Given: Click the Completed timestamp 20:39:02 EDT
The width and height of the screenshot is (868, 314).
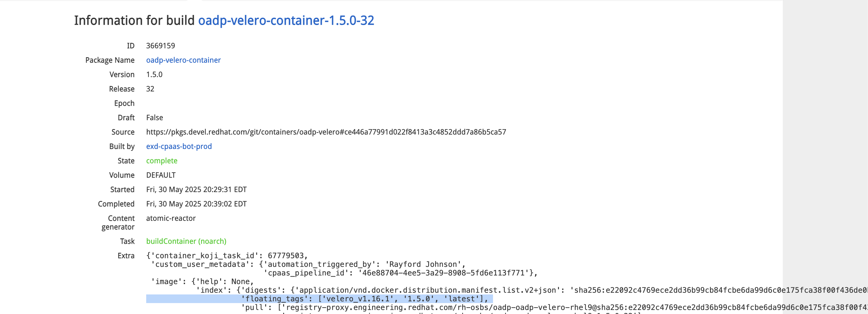Looking at the screenshot, I should point(196,204).
